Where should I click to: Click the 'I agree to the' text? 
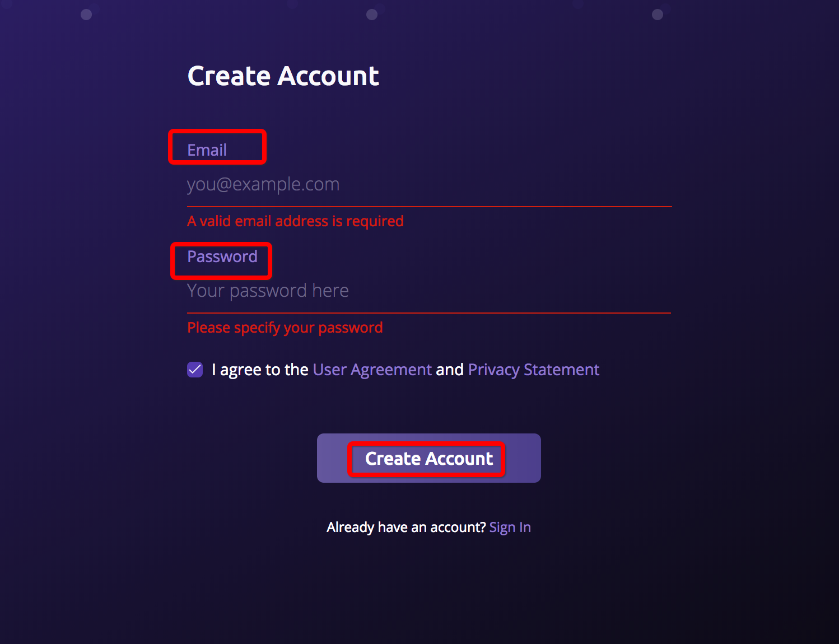(260, 370)
